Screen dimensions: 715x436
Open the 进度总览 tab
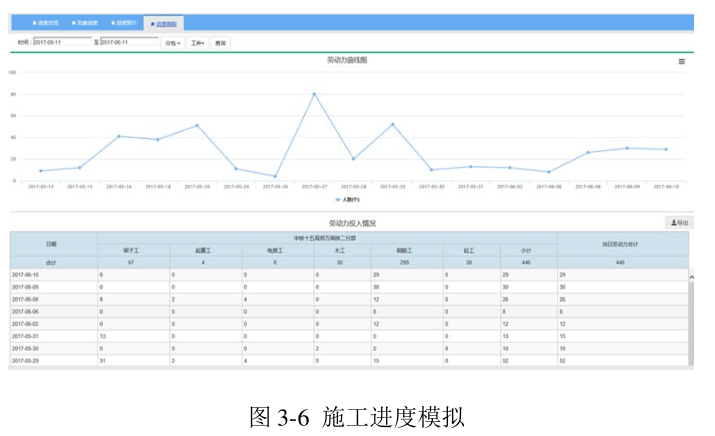click(46, 23)
